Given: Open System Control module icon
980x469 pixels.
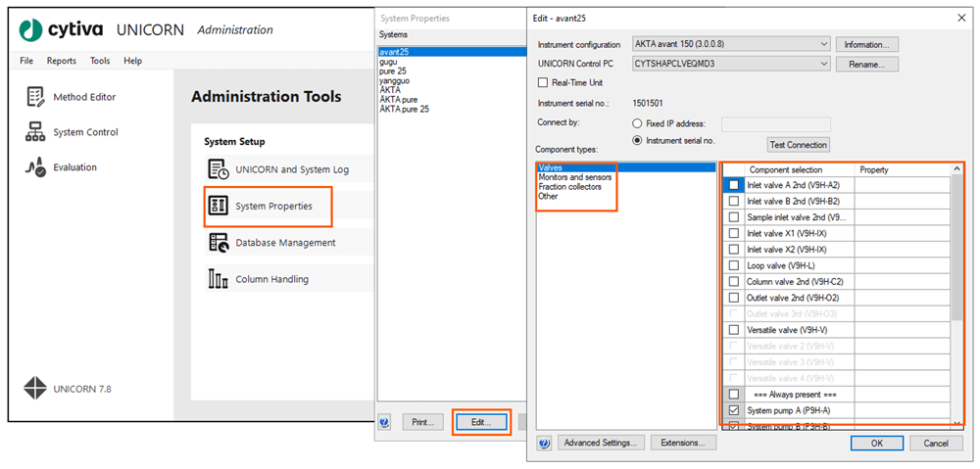Looking at the screenshot, I should [x=36, y=132].
